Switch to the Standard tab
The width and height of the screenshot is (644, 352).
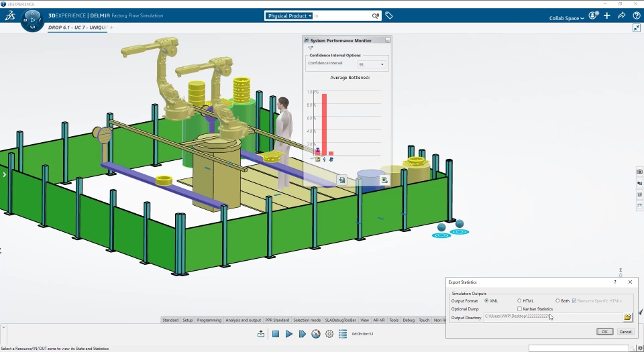(170, 320)
